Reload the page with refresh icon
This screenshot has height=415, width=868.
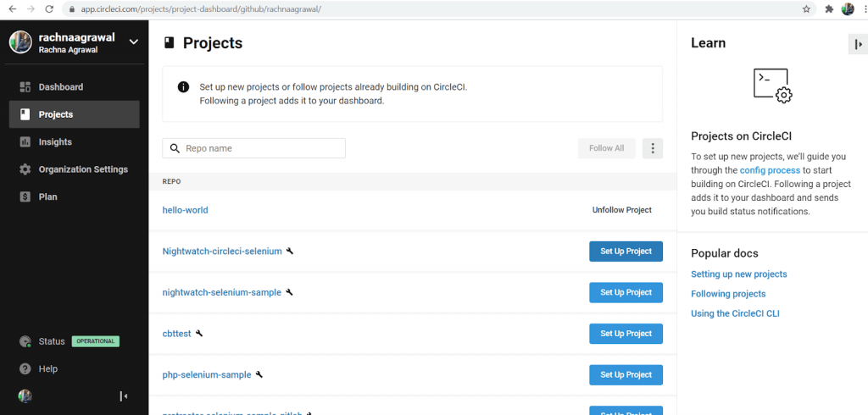point(49,9)
